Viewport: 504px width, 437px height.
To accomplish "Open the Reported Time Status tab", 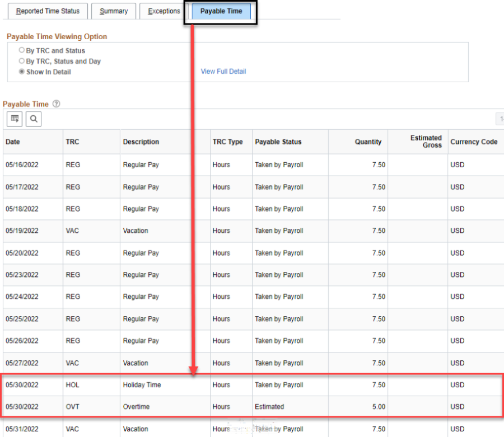I will (48, 11).
